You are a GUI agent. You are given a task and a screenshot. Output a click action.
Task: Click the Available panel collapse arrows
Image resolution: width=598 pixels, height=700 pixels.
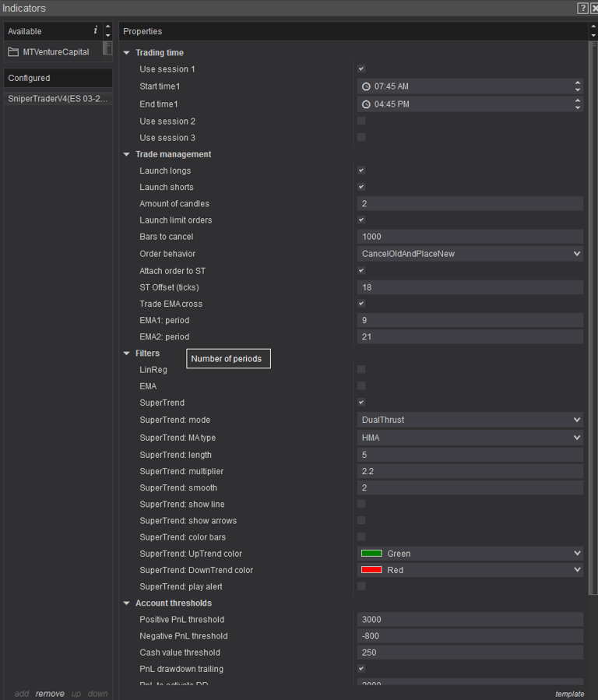coord(107,31)
